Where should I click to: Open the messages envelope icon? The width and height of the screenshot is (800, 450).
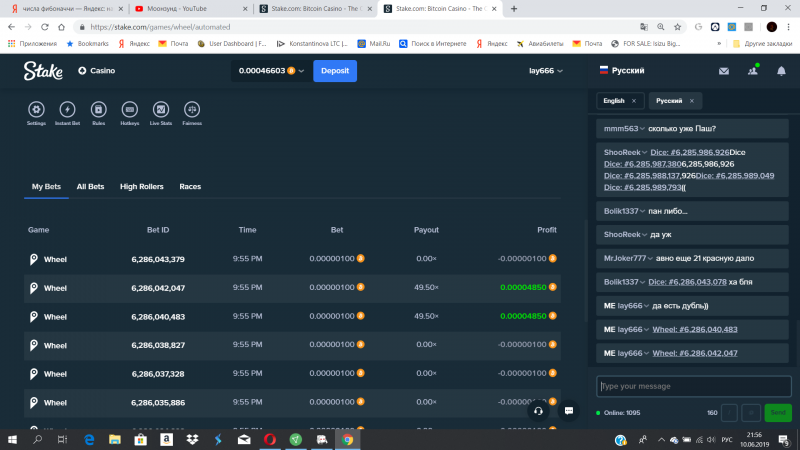pyautogui.click(x=723, y=71)
